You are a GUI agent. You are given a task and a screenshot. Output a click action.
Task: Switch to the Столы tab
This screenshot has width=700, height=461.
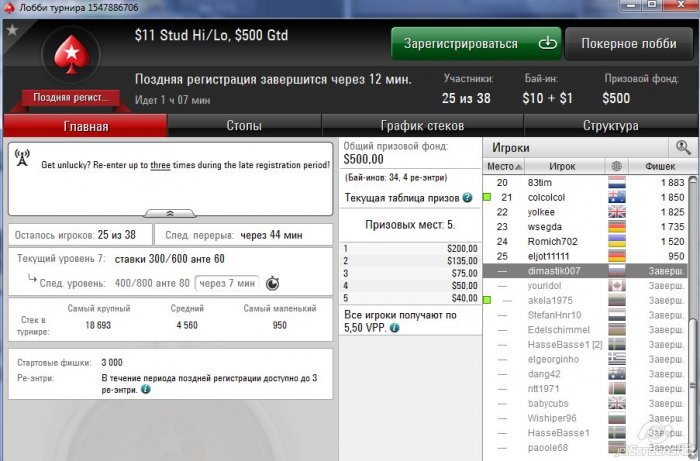point(244,125)
